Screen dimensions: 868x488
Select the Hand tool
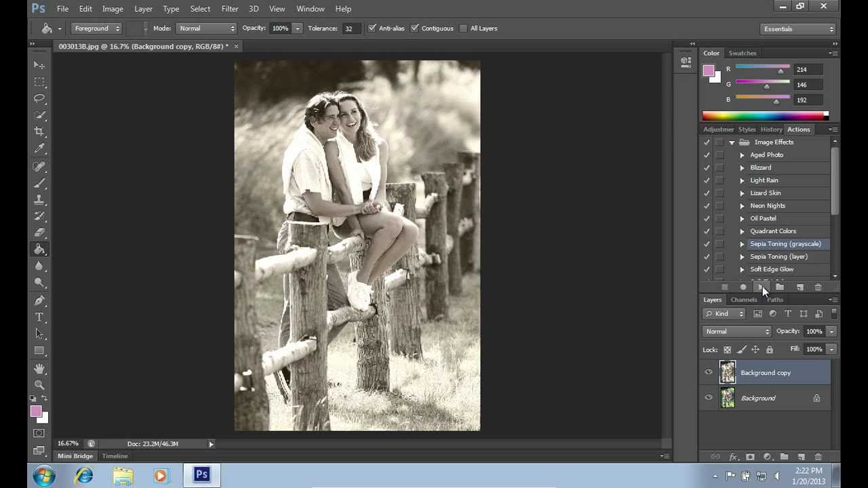tap(39, 368)
